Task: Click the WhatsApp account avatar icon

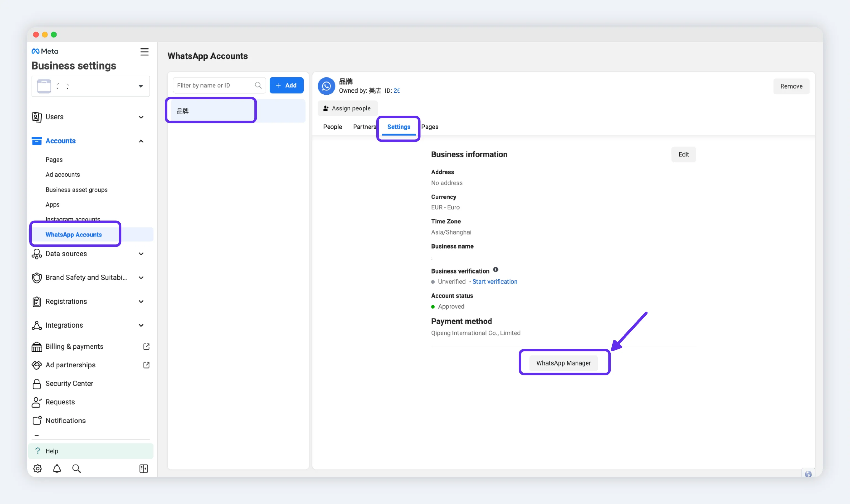Action: tap(326, 86)
